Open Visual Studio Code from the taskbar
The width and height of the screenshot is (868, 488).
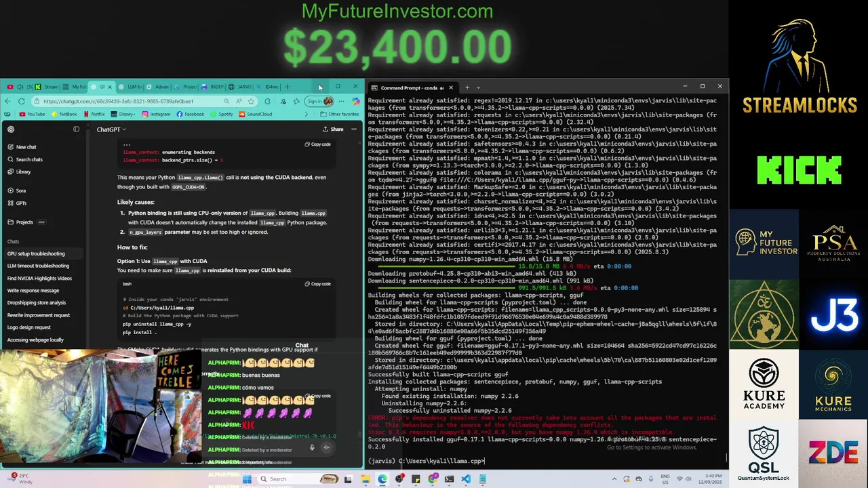point(466,479)
